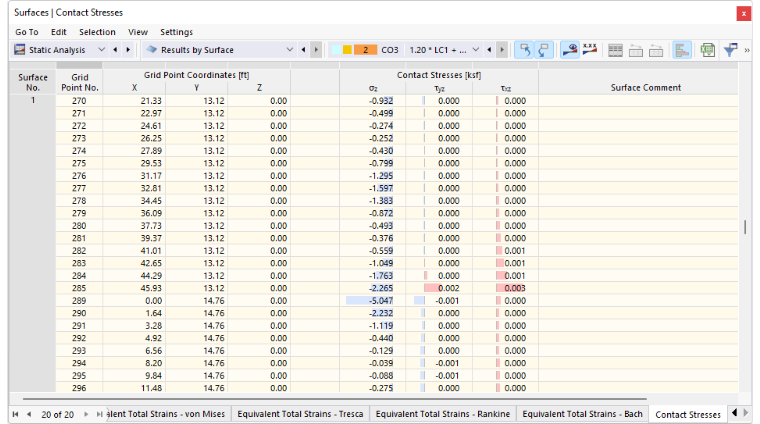Go to next analysis type arrow

tap(128, 49)
